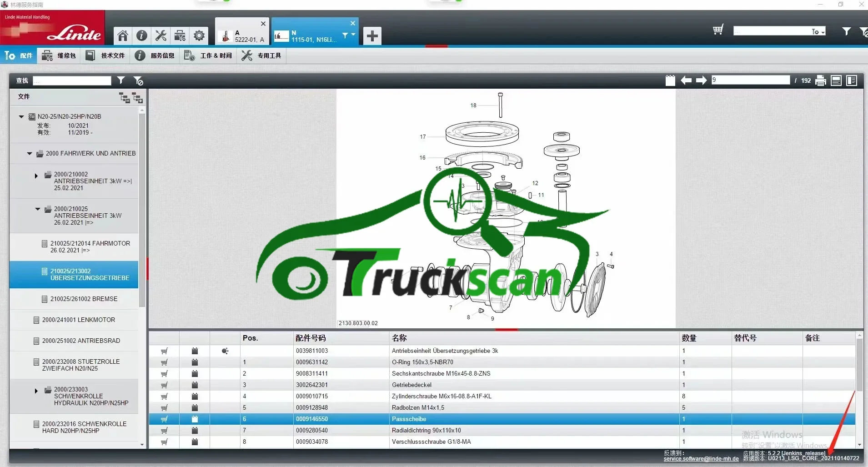
Task: Add Passscheibe row to cart
Action: (164, 419)
